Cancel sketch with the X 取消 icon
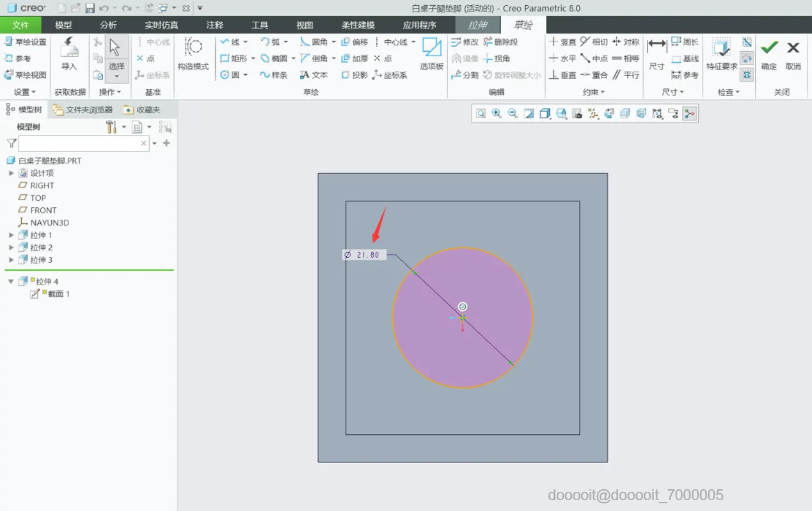 pos(793,54)
